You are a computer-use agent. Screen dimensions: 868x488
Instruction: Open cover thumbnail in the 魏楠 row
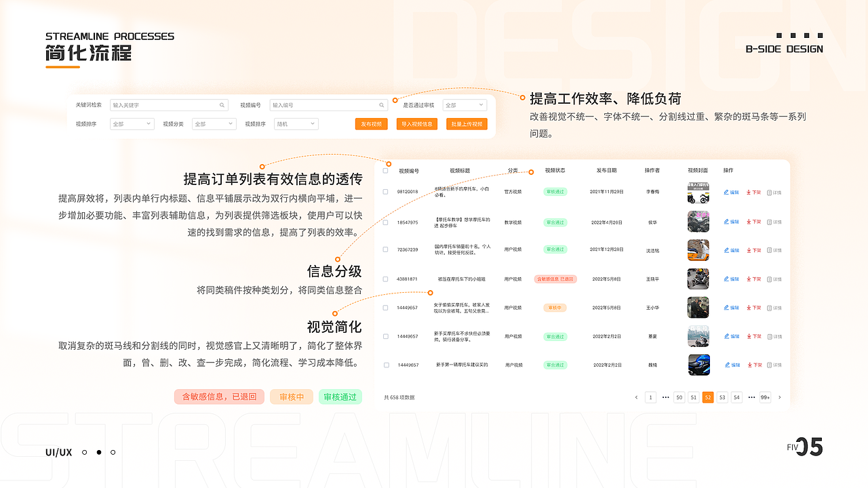point(698,365)
